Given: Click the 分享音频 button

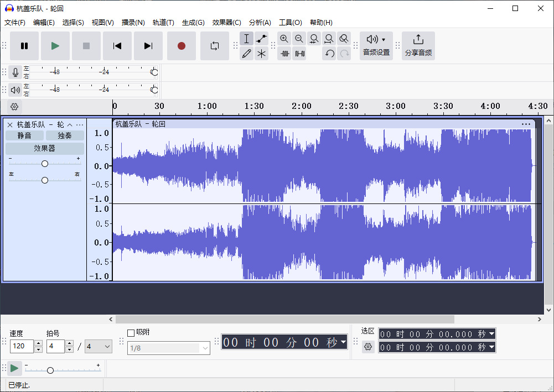Looking at the screenshot, I should (x=418, y=46).
